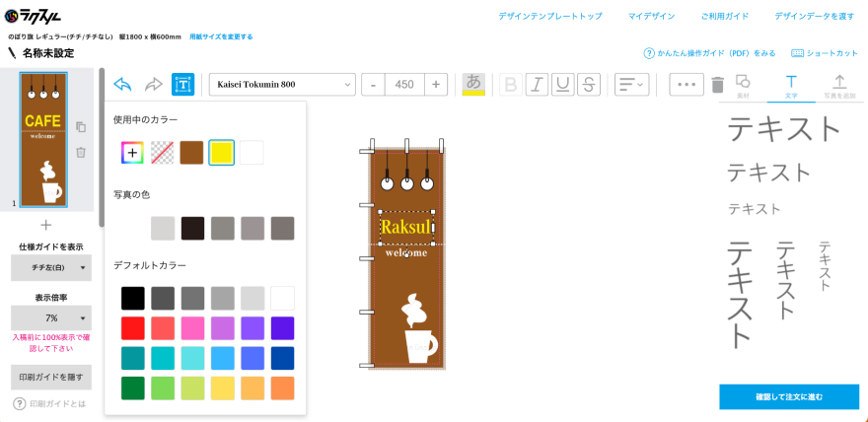Open ご利用ガイド menu item

point(725,16)
